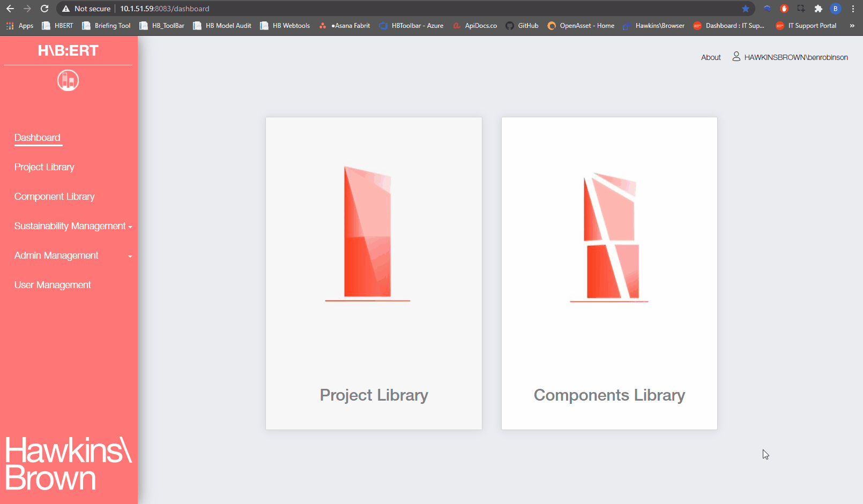Open the Briefing Tool bookmark

[106, 26]
